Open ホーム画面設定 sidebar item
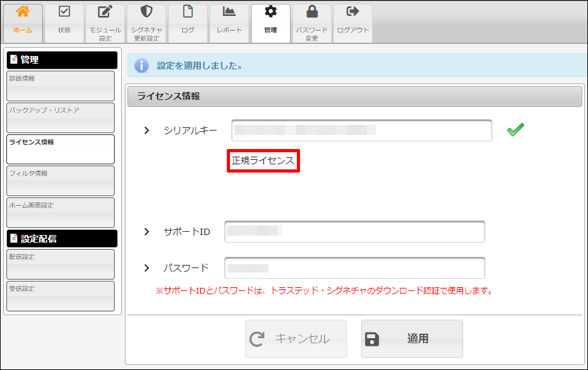Image resolution: width=588 pixels, height=370 pixels. click(x=61, y=213)
